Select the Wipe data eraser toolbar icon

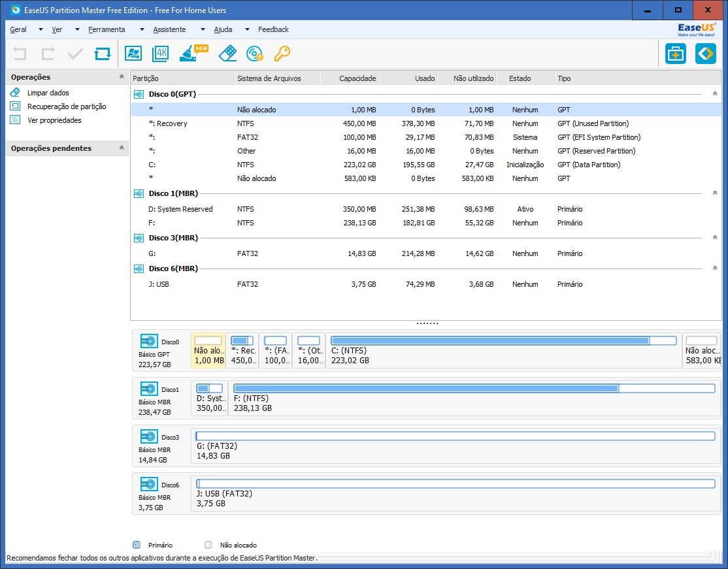coord(227,54)
